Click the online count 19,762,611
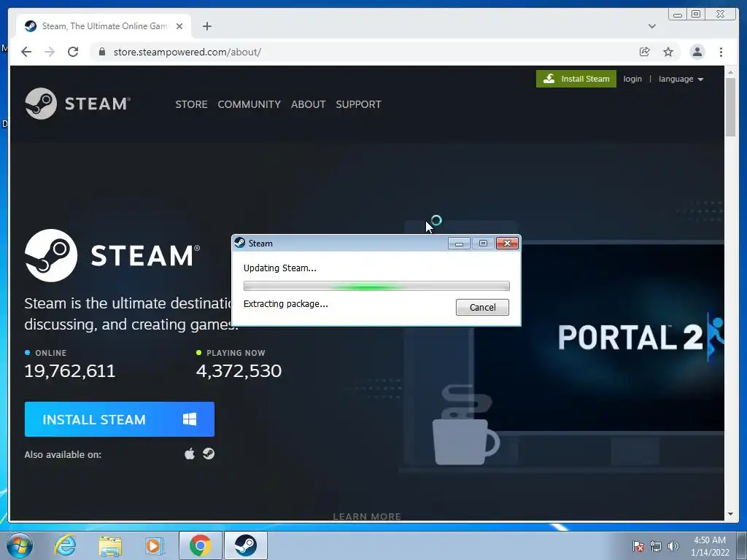 69,371
